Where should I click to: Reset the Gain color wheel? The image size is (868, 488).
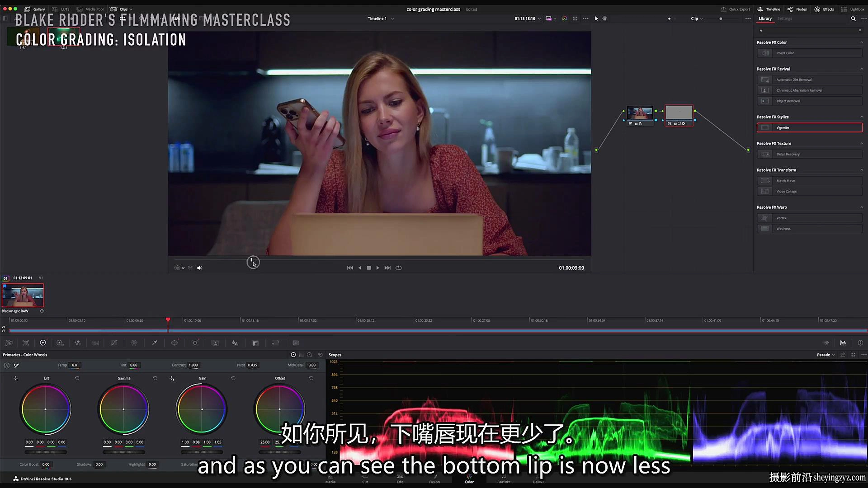tap(233, 378)
